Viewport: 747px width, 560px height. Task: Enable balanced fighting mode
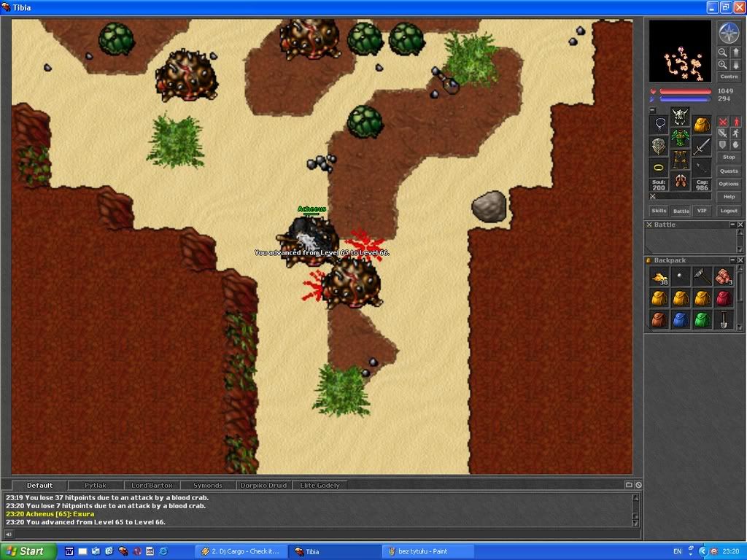(x=723, y=133)
